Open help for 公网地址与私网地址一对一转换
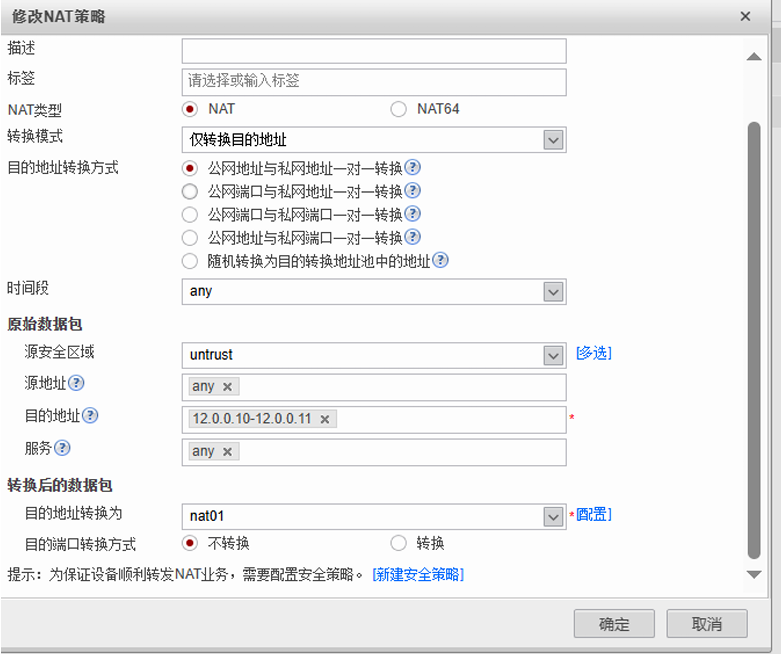This screenshot has width=781, height=658. (412, 167)
